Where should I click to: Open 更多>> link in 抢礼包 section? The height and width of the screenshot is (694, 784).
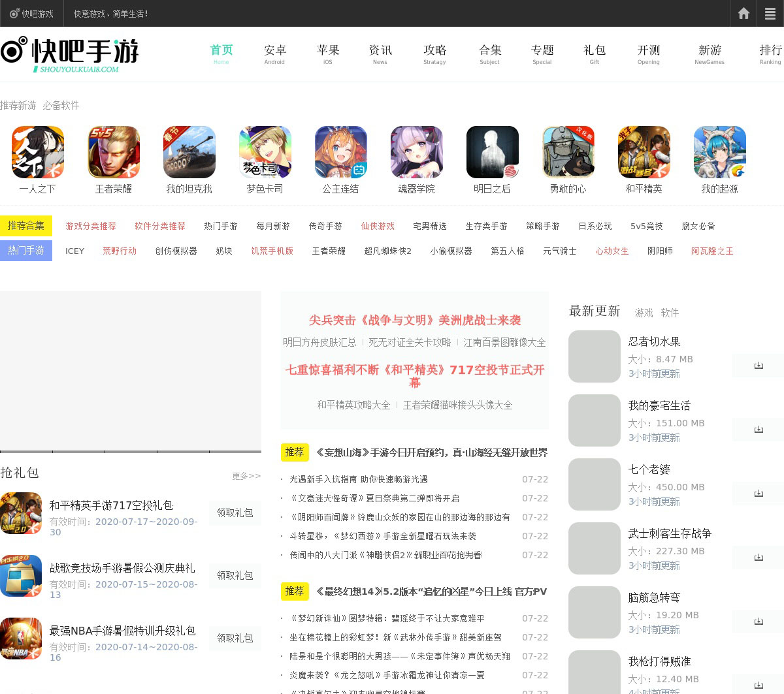point(246,476)
